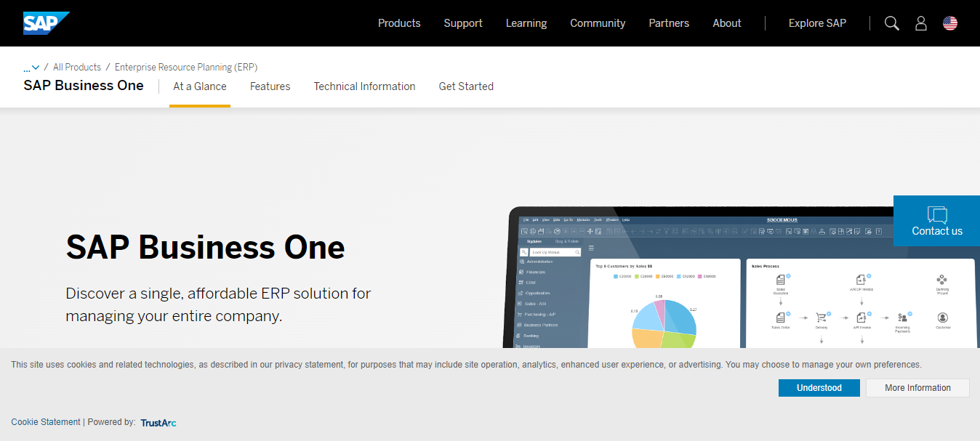The image size is (980, 441).
Task: Open the Products menu
Action: (x=399, y=23)
